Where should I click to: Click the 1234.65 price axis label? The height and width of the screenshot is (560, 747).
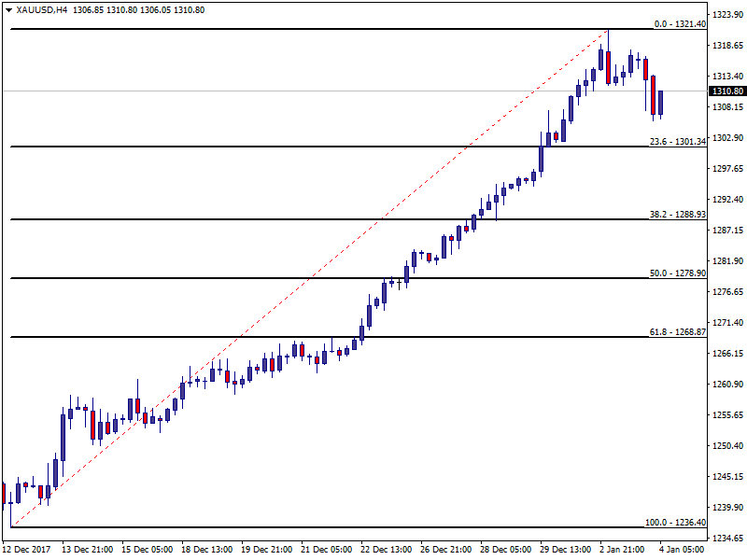pos(727,539)
